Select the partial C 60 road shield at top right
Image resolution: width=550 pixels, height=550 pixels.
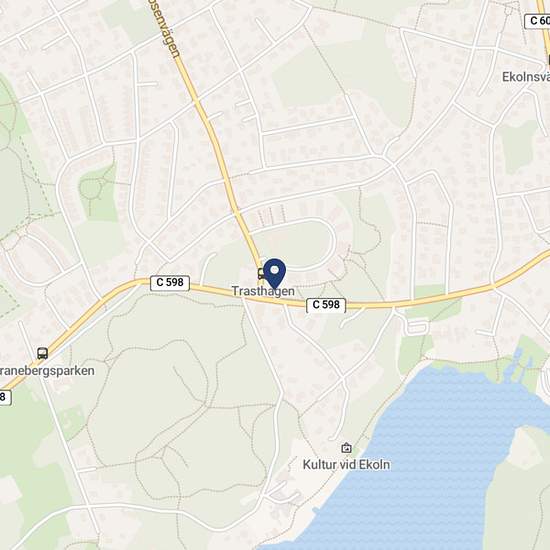coord(537,21)
